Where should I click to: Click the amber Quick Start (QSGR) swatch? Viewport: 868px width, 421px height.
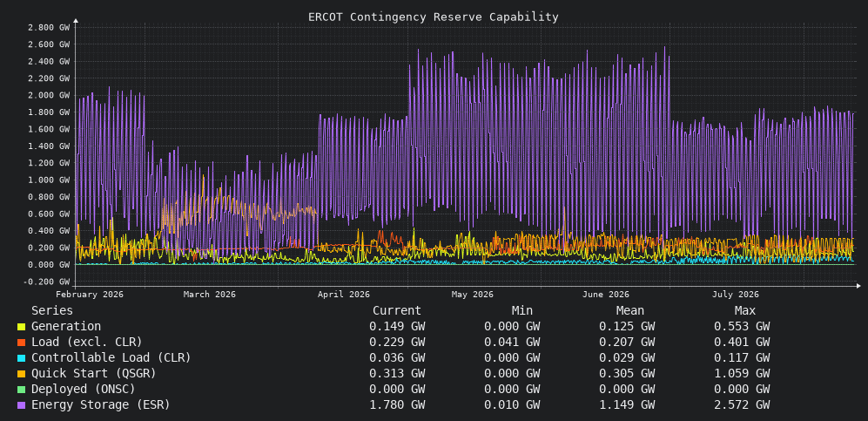tap(21, 374)
